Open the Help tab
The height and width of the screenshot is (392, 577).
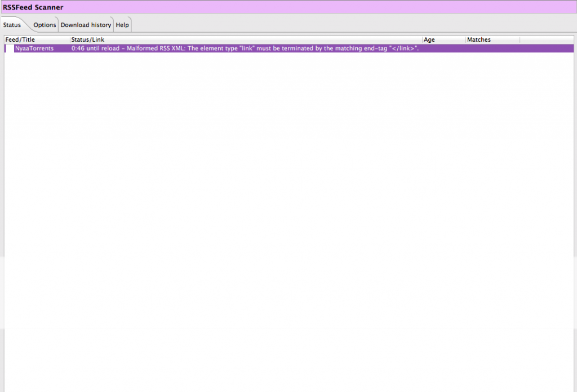tap(122, 25)
